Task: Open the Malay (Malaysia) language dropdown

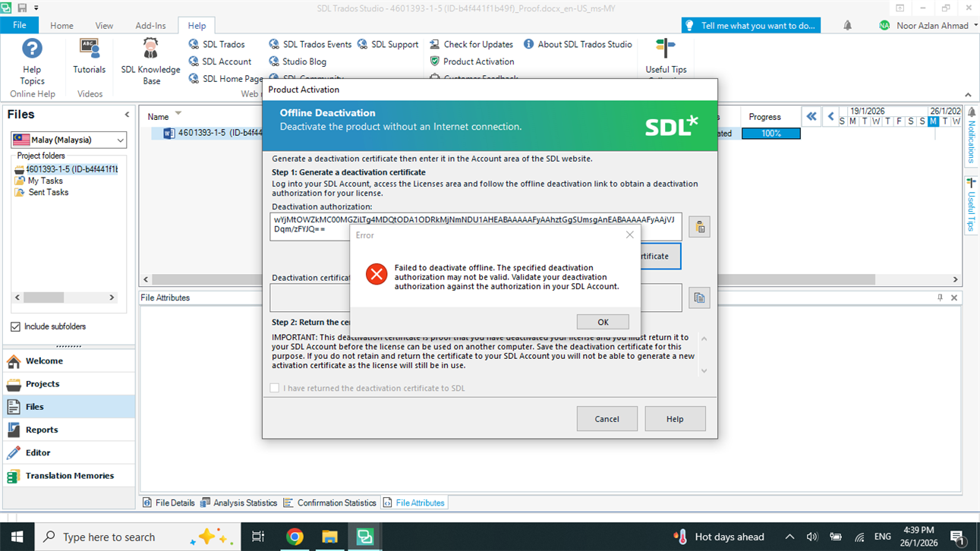Action: click(120, 140)
